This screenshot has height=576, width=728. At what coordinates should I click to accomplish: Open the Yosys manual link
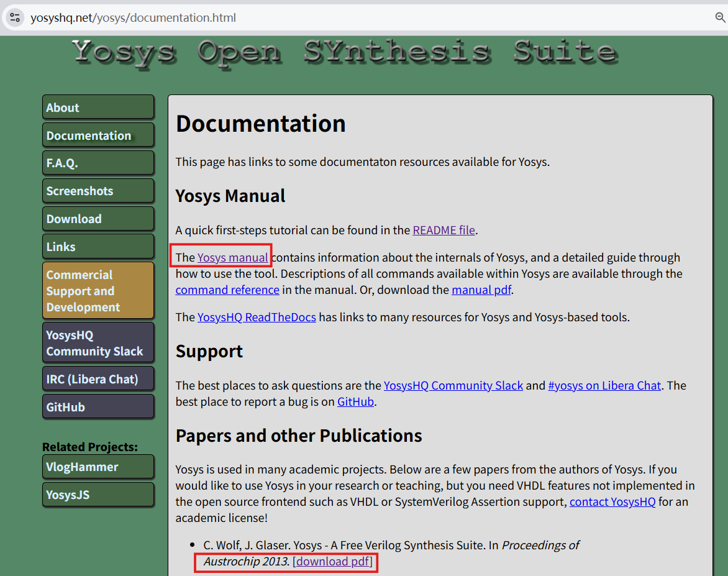[232, 258]
